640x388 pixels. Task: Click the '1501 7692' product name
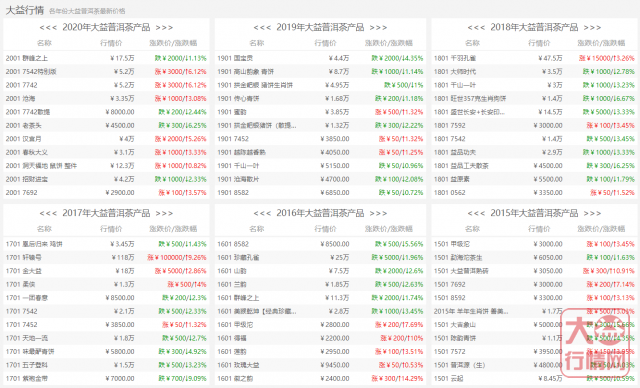click(449, 284)
